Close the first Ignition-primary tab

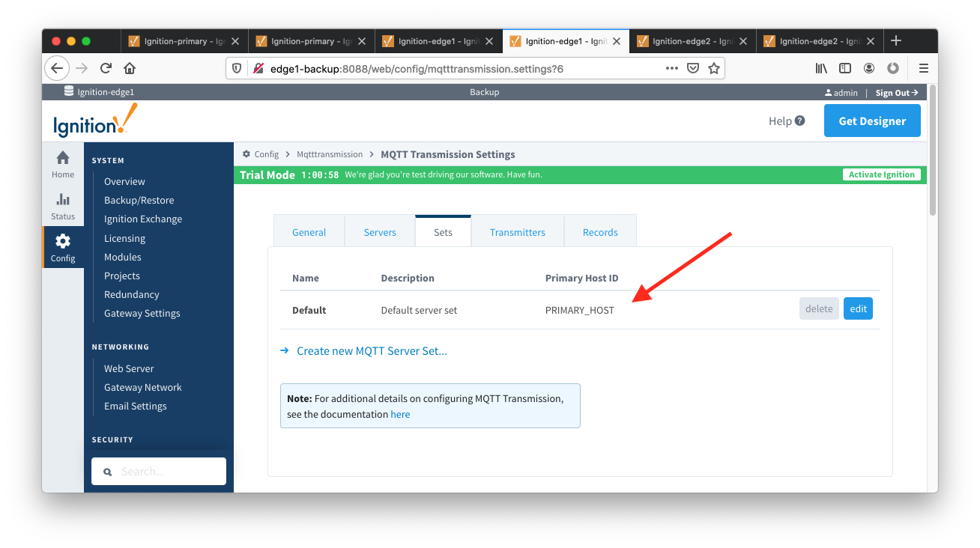[235, 41]
